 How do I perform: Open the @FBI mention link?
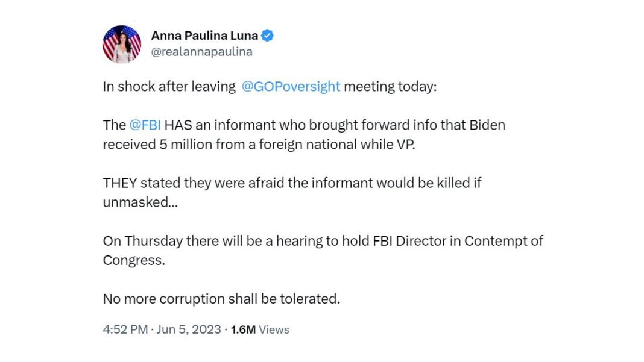pyautogui.click(x=145, y=125)
